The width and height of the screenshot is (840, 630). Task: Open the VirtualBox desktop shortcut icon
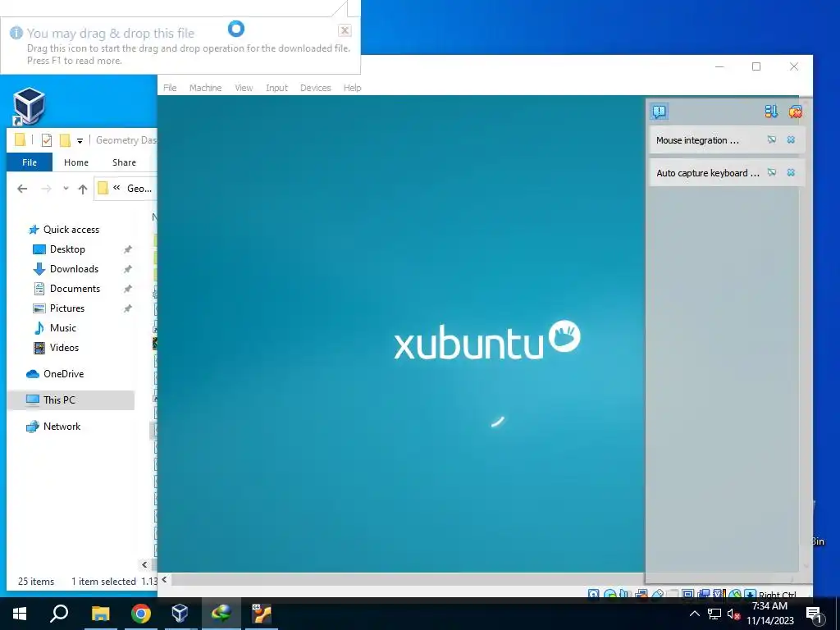29,106
